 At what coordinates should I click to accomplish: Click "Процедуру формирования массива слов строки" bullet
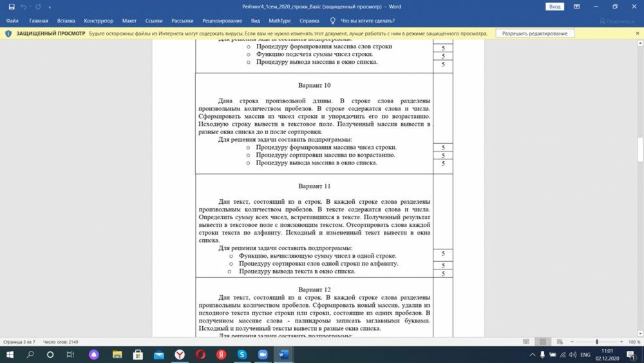click(x=324, y=46)
